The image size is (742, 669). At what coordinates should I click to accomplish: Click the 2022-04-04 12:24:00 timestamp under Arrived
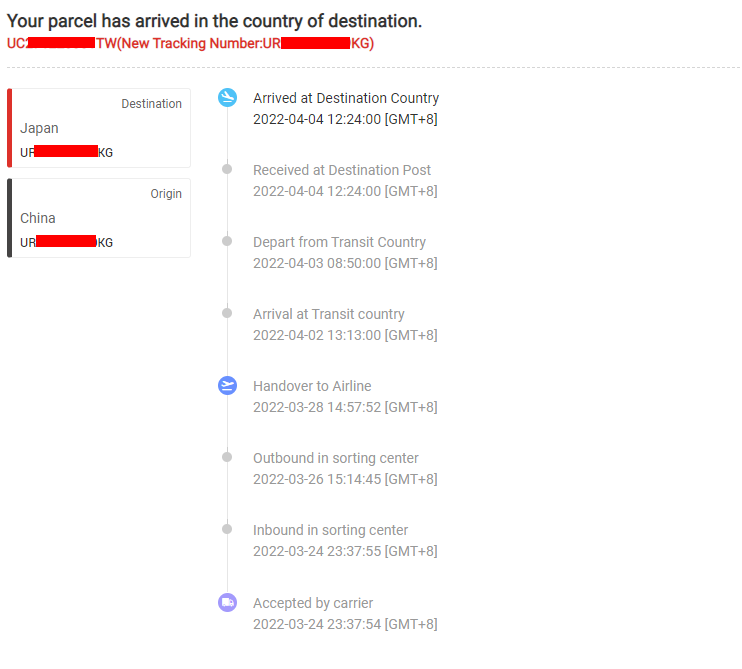coord(345,119)
